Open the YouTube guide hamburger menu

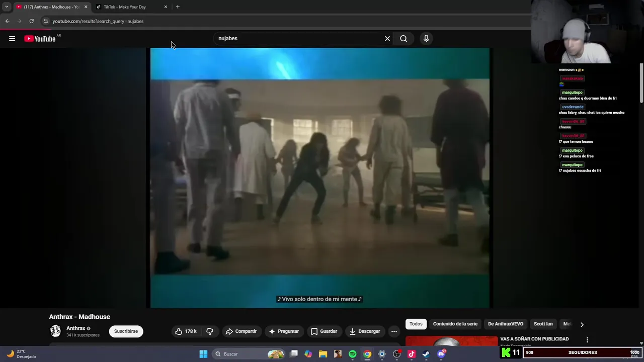(12, 39)
